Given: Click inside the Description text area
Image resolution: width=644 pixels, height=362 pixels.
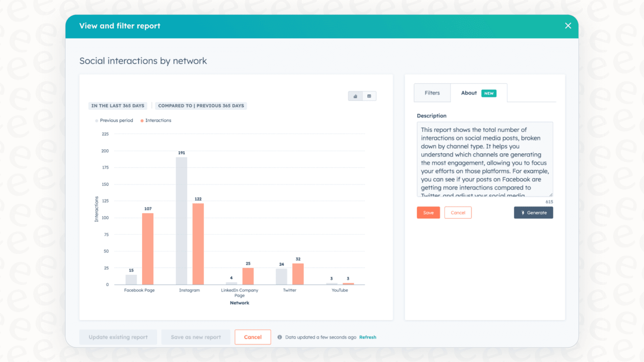Looking at the screenshot, I should click(x=485, y=159).
